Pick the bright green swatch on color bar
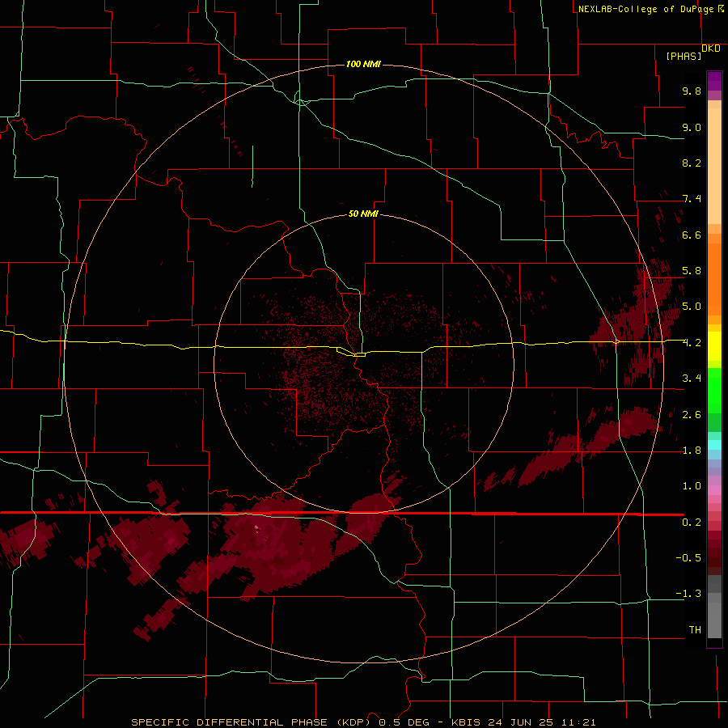The height and width of the screenshot is (728, 728). click(714, 390)
